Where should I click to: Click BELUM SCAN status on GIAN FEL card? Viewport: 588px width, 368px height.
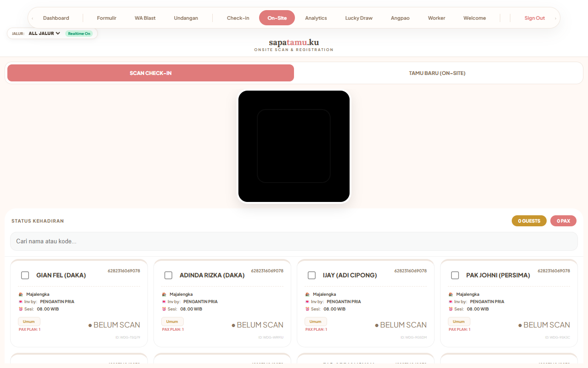(x=114, y=325)
